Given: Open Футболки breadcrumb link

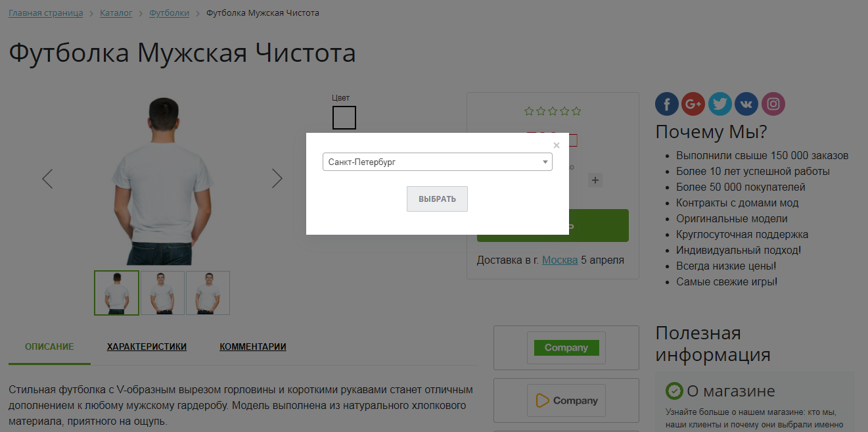Looking at the screenshot, I should pyautogui.click(x=169, y=13).
